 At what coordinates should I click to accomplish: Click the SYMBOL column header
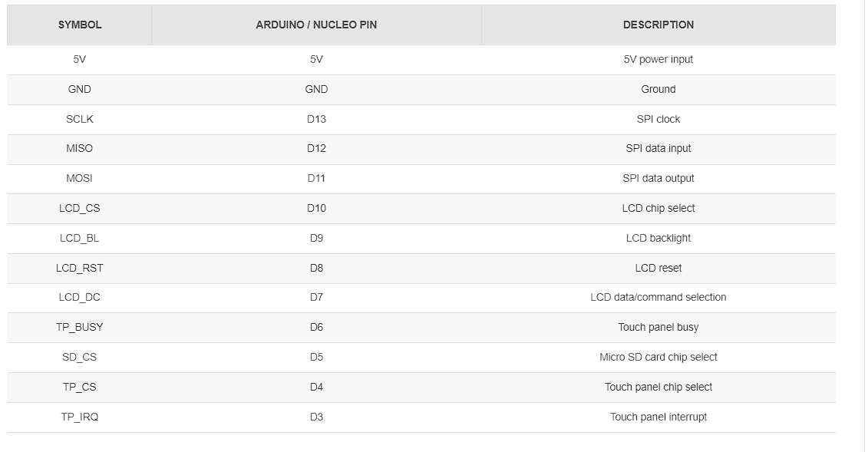point(80,25)
